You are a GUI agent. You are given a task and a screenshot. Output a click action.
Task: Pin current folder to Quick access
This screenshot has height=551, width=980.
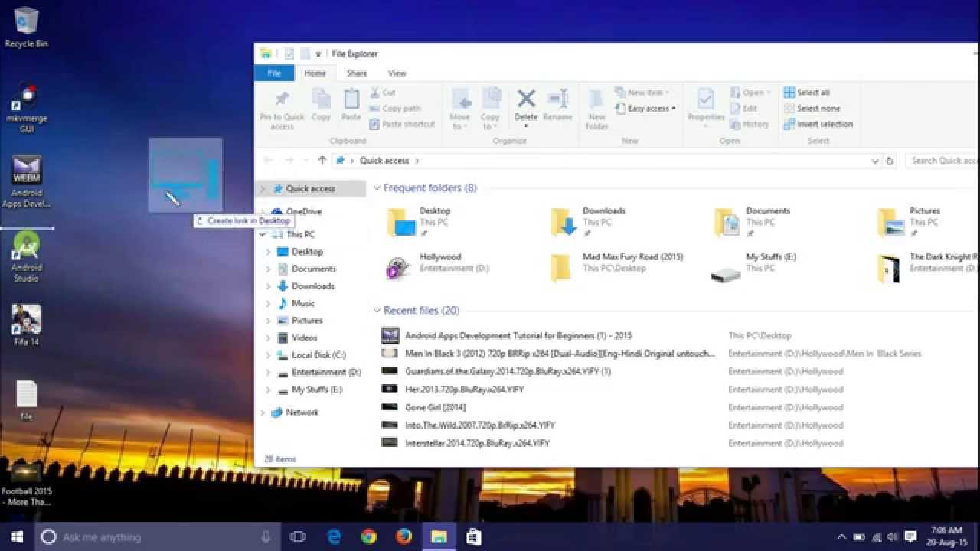tap(280, 107)
